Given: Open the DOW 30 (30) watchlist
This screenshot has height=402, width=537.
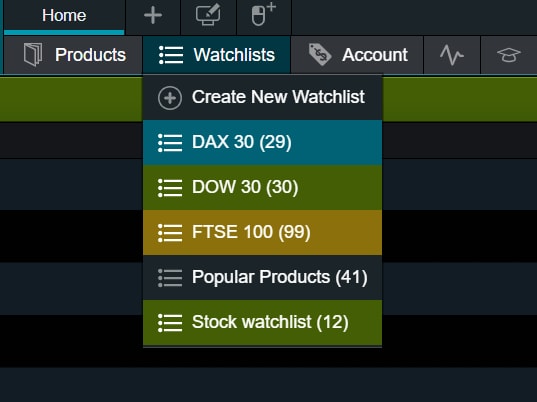Looking at the screenshot, I should coord(262,187).
